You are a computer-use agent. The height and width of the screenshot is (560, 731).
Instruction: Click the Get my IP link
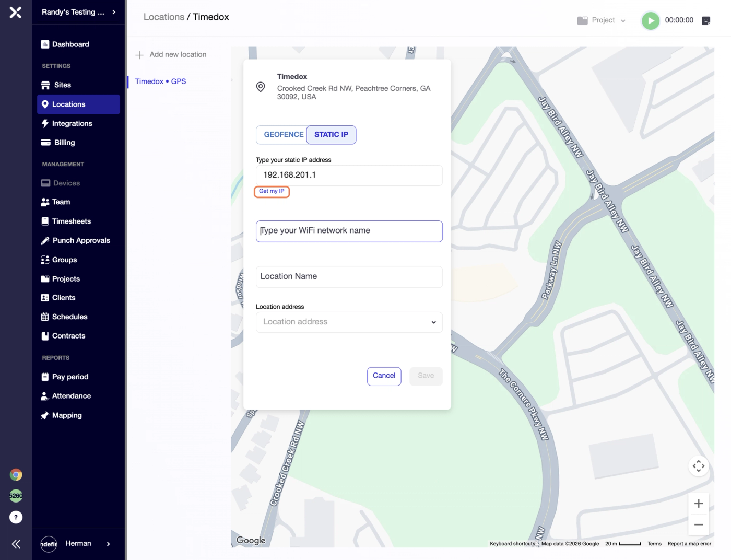272,191
